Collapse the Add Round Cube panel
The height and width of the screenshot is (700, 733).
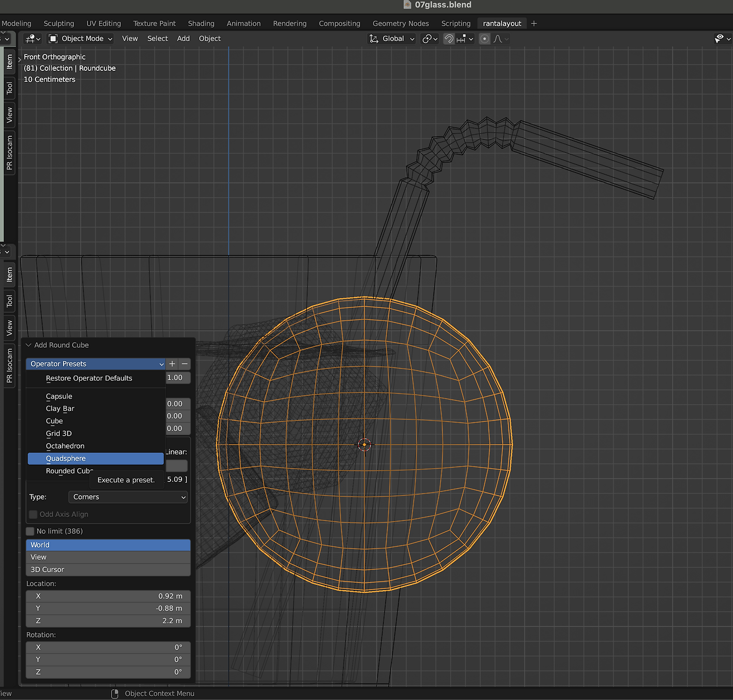(x=29, y=345)
